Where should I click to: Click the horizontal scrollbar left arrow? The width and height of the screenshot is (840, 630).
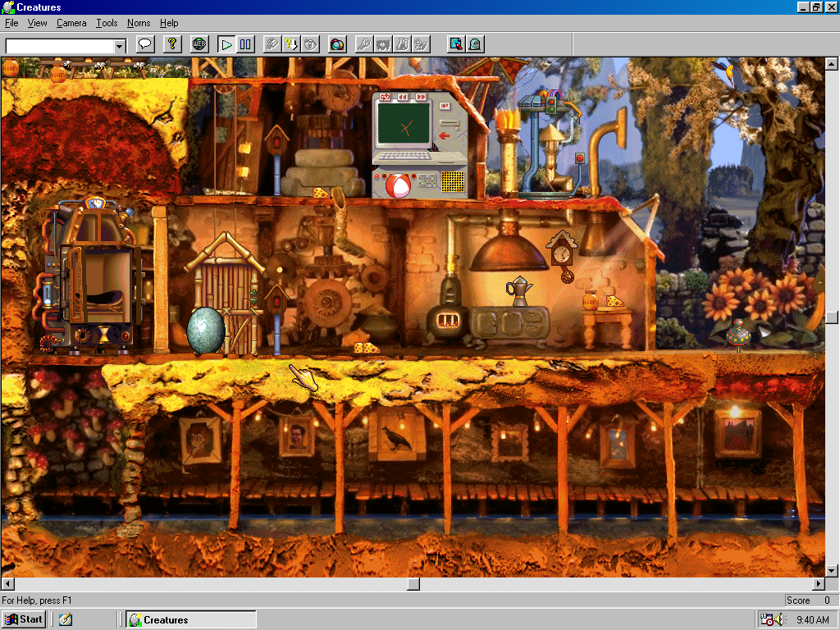click(x=8, y=583)
